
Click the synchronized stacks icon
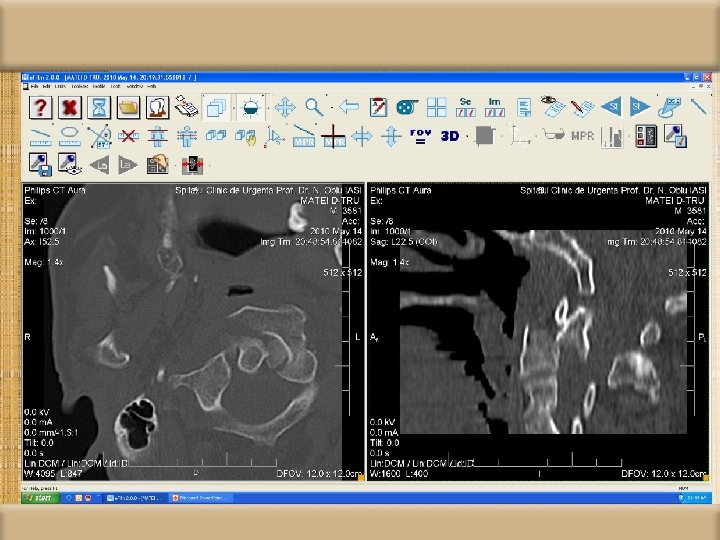coord(216,135)
